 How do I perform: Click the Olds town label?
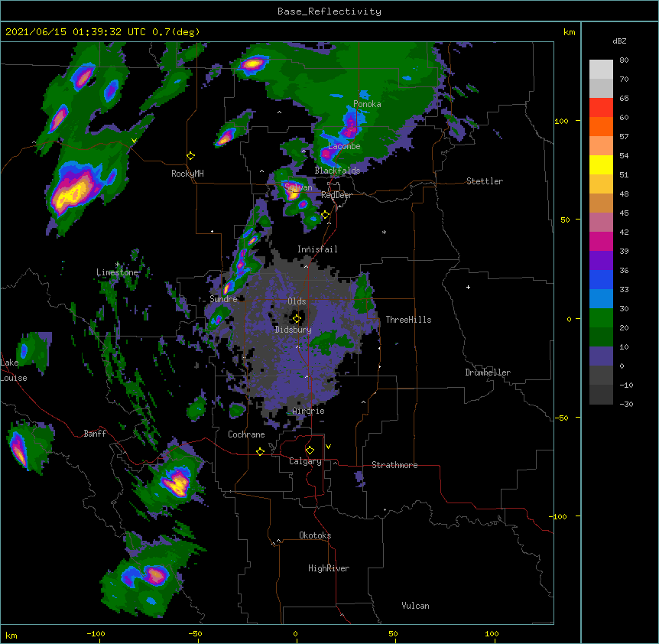tap(297, 301)
